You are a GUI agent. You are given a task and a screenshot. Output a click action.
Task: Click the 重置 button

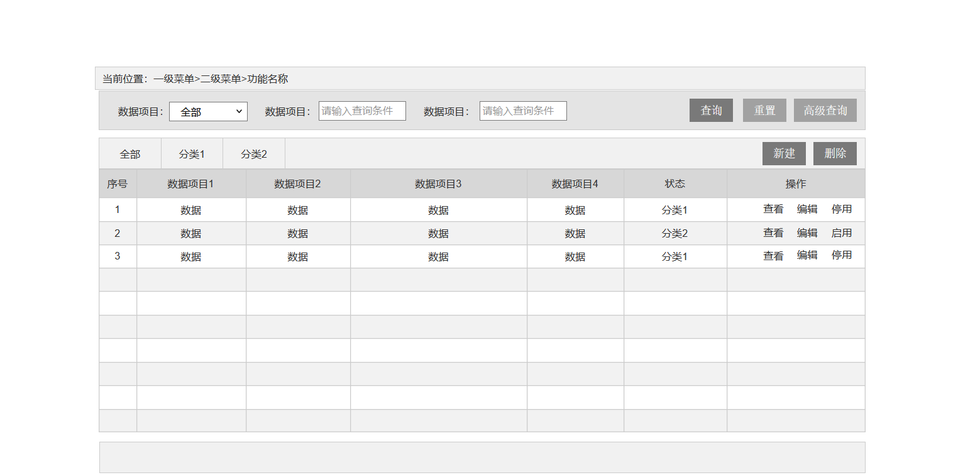pyautogui.click(x=764, y=111)
